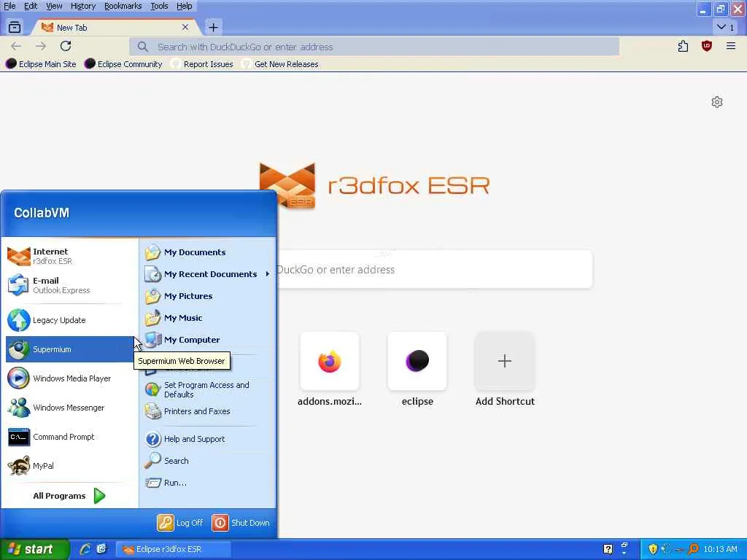Click the question-mark icon on taskbar
The width and height of the screenshot is (747, 560).
click(608, 549)
